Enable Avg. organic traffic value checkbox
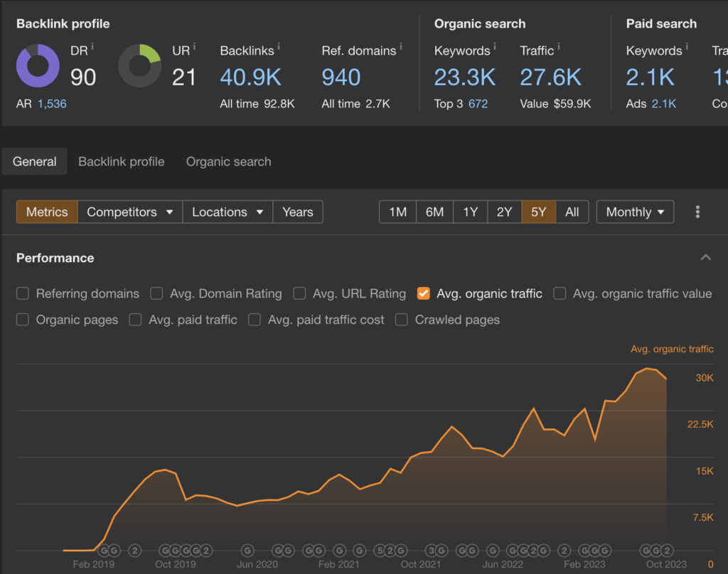This screenshot has width=728, height=574. (560, 293)
